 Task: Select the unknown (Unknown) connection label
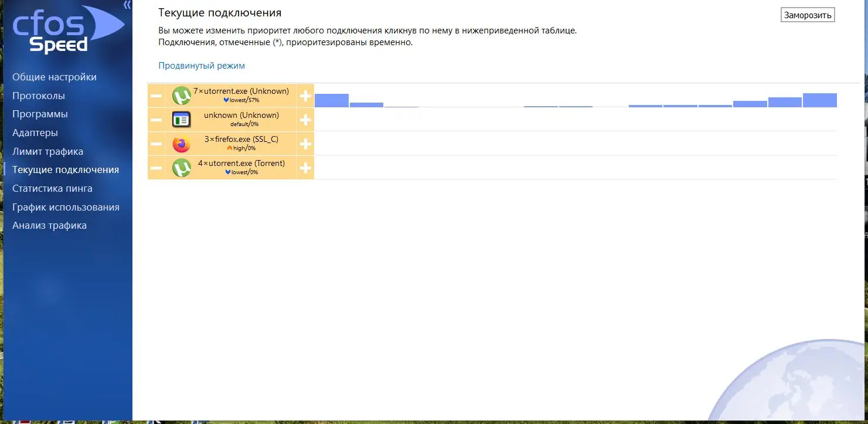241,116
